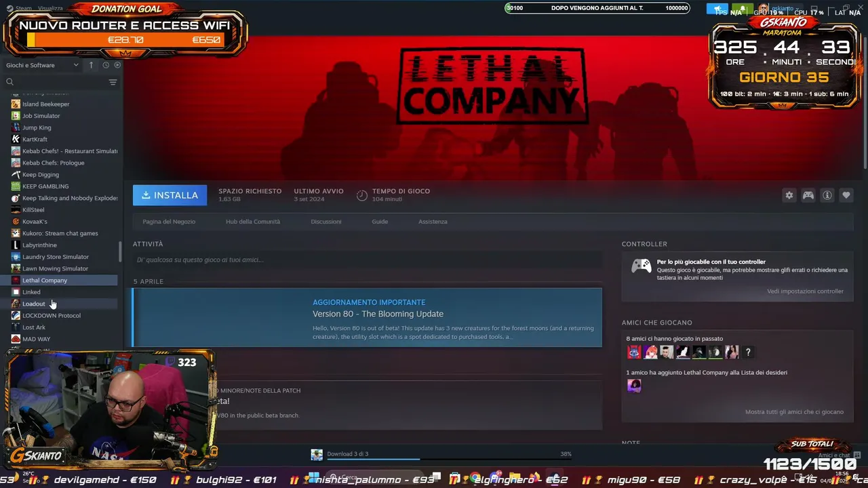
Task: Click the '104 minuti' playtime text
Action: [x=387, y=199]
